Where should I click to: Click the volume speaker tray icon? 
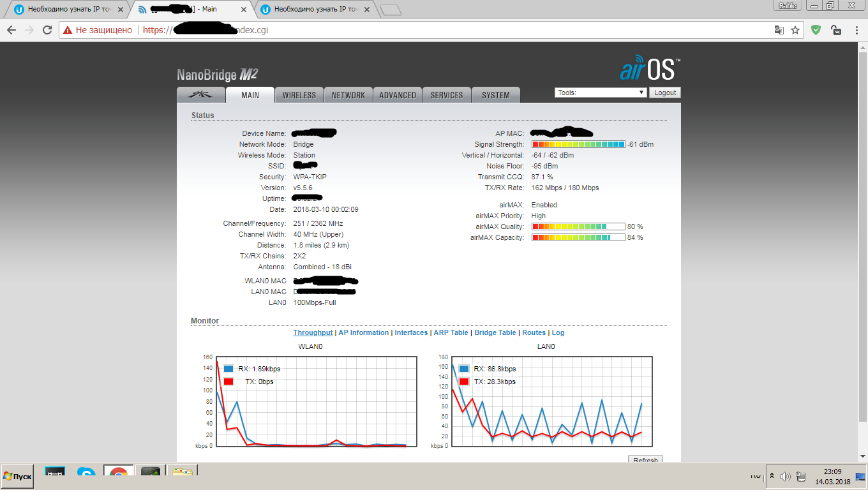pyautogui.click(x=786, y=477)
